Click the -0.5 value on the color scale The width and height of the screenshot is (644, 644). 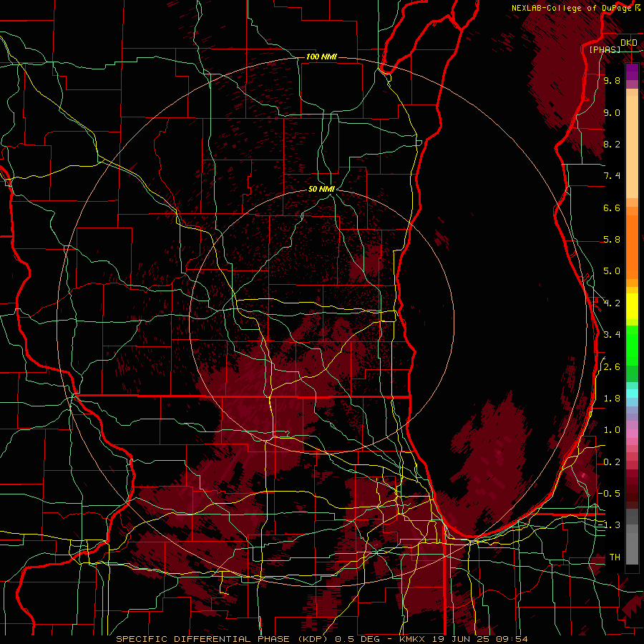click(609, 494)
